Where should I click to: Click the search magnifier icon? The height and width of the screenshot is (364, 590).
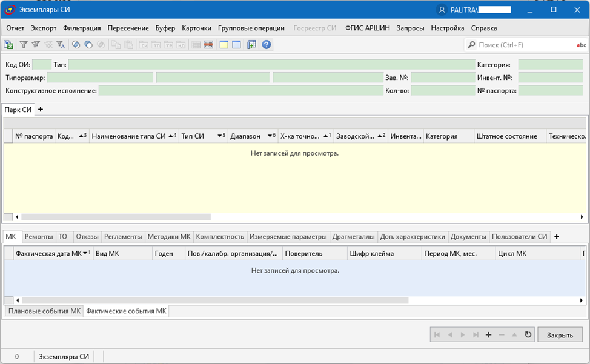pyautogui.click(x=471, y=45)
